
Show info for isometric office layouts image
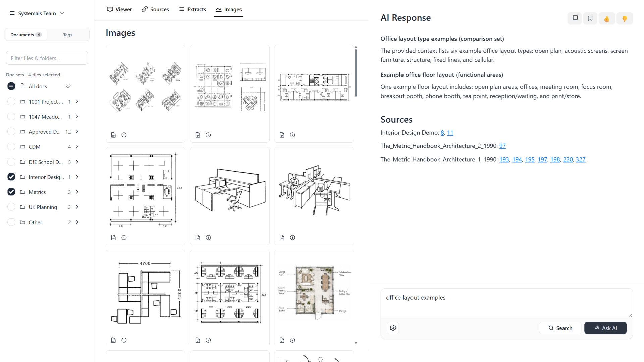coord(124,135)
